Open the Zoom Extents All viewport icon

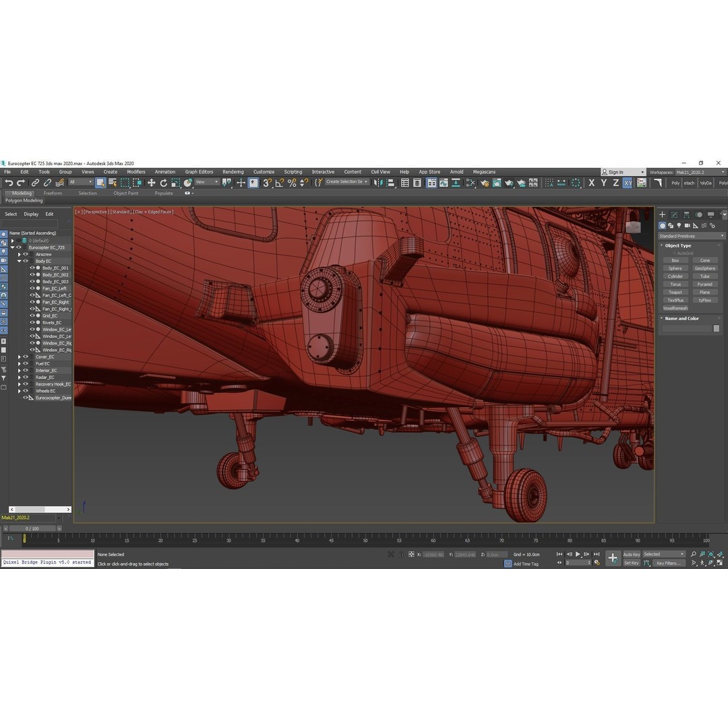720,554
